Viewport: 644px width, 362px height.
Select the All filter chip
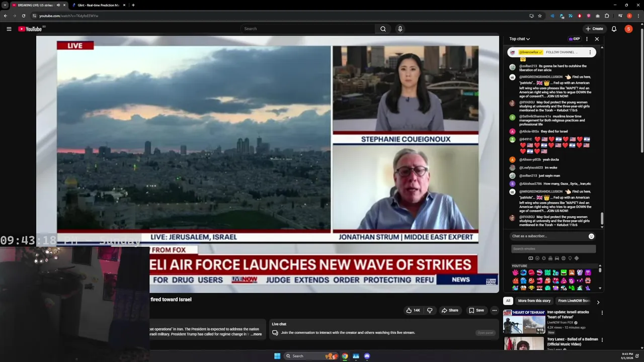coord(508,301)
